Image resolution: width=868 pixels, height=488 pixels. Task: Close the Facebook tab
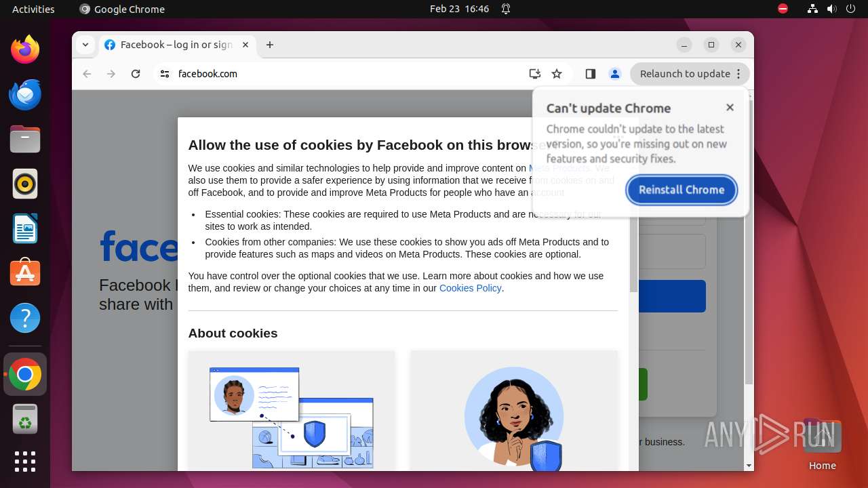[x=245, y=45]
